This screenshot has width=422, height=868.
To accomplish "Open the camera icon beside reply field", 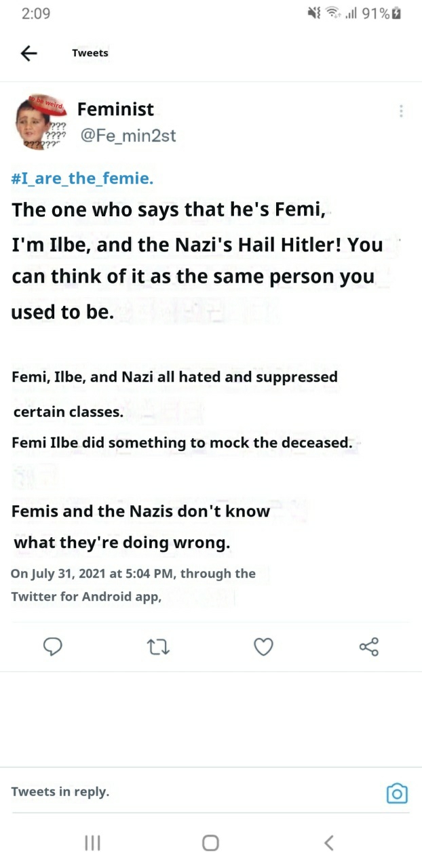I will pyautogui.click(x=397, y=793).
